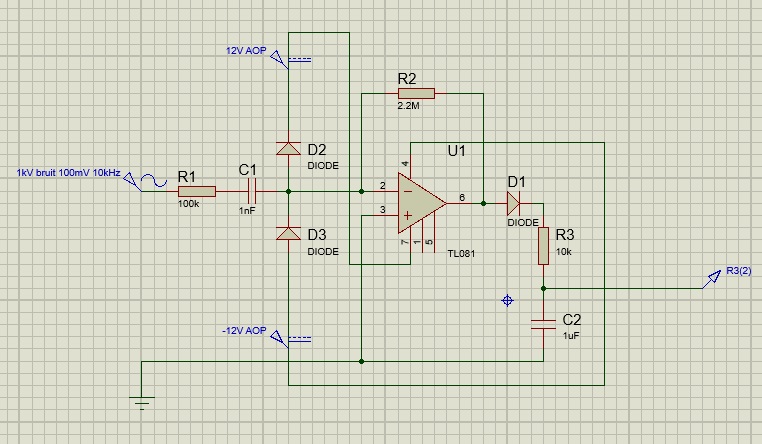Select resistor R2 2.2M body
This screenshot has height=444, width=762.
(416, 93)
